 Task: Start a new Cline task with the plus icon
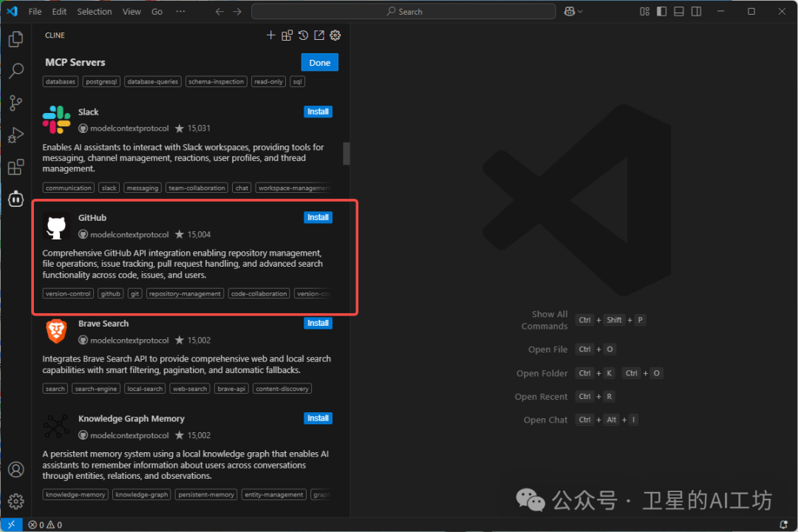pos(271,35)
